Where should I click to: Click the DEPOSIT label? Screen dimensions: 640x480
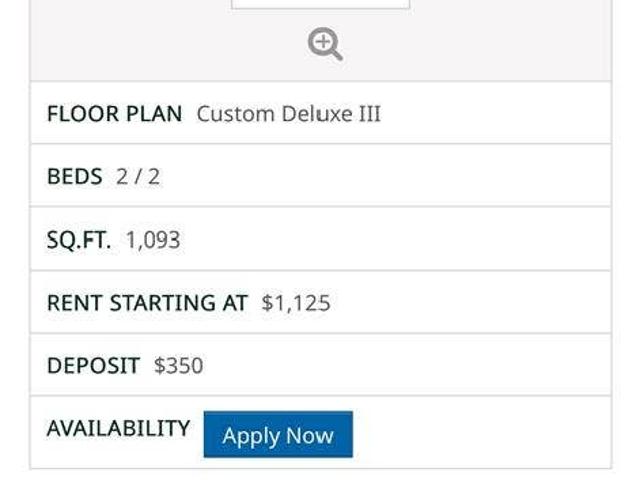pos(93,366)
